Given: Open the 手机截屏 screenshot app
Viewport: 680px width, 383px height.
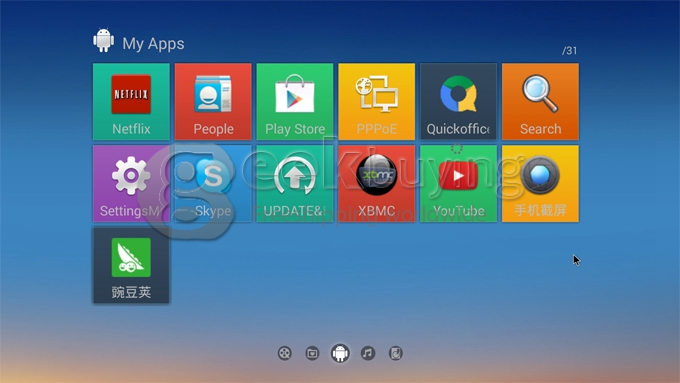Looking at the screenshot, I should point(540,183).
